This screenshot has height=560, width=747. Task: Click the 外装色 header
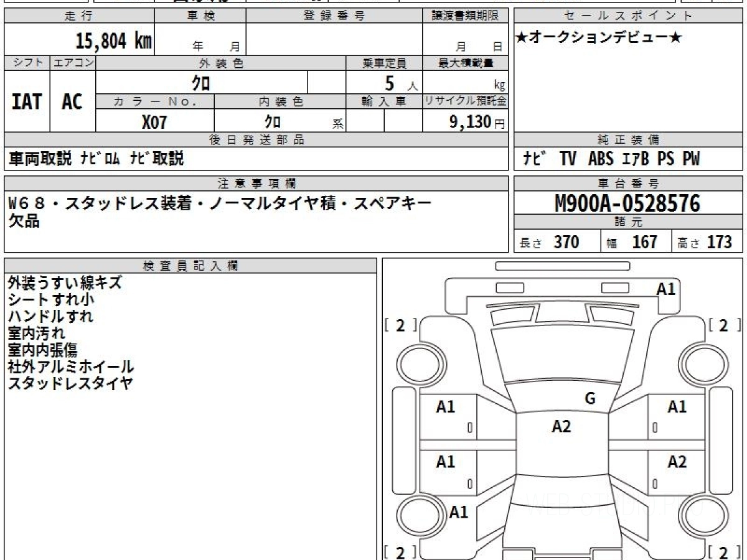tap(221, 63)
